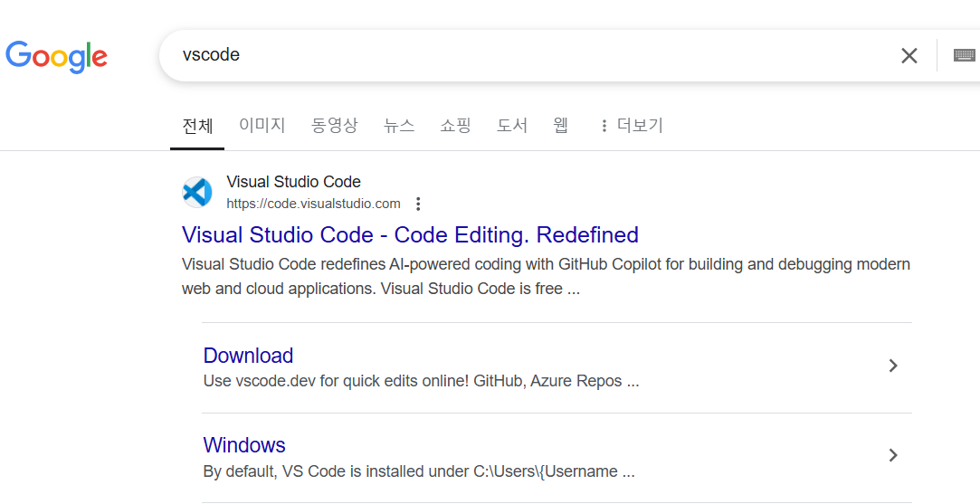980x504 pixels.
Task: Select the 전체 tab
Action: [x=197, y=126]
